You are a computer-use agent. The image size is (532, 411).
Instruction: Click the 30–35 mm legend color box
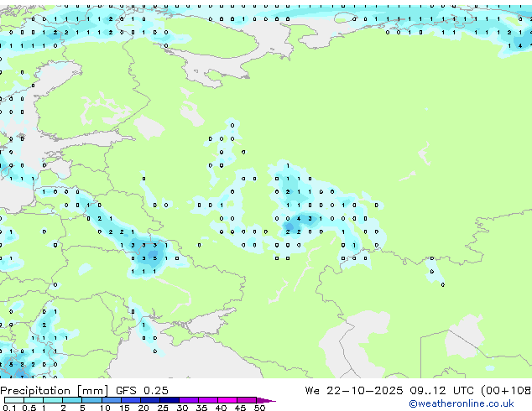click(x=189, y=400)
